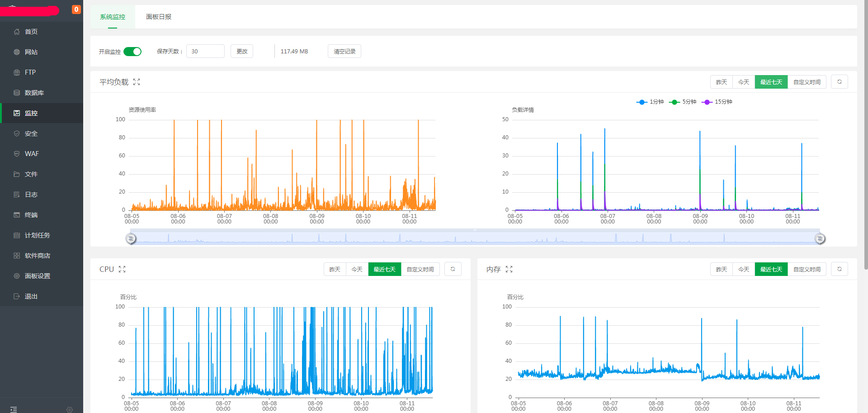868x413 pixels.
Task: Click the orange notification badge showing 0
Action: point(76,9)
